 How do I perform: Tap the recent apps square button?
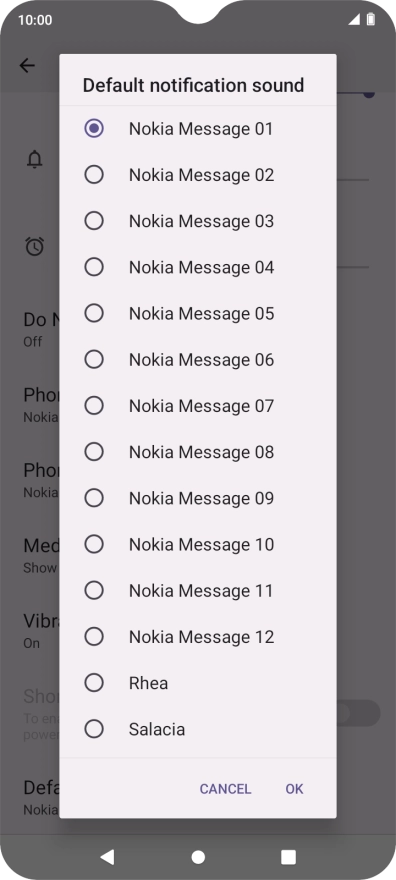pos(288,856)
